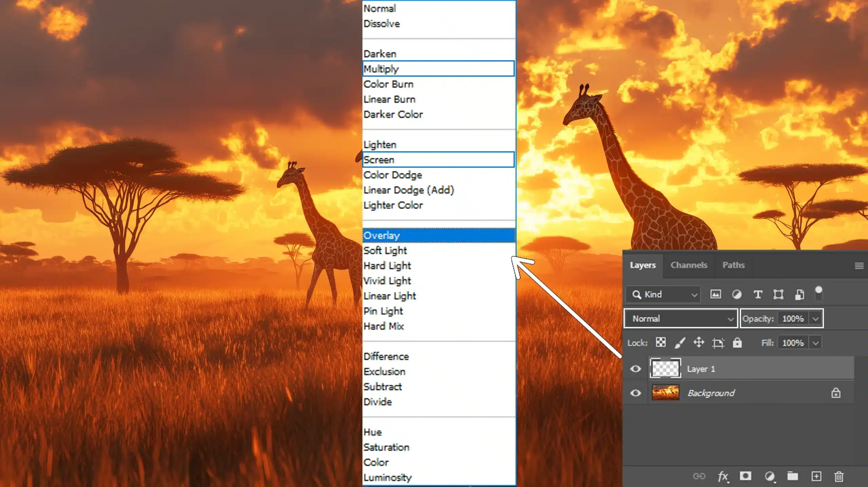Click the Lock transparent pixels icon
The width and height of the screenshot is (868, 487).
(660, 342)
